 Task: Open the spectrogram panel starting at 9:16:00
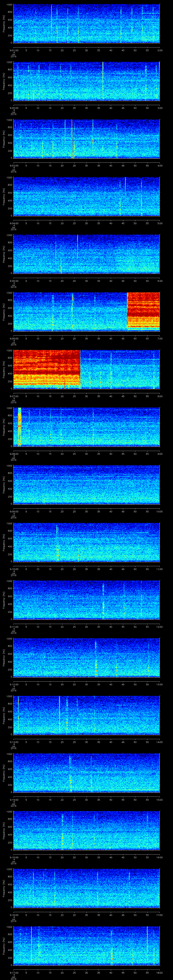[x=86, y=888]
